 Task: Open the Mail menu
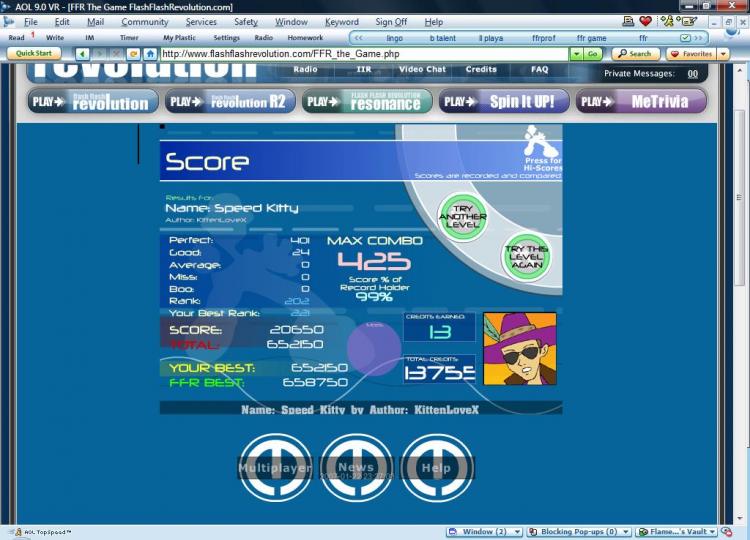[x=95, y=22]
